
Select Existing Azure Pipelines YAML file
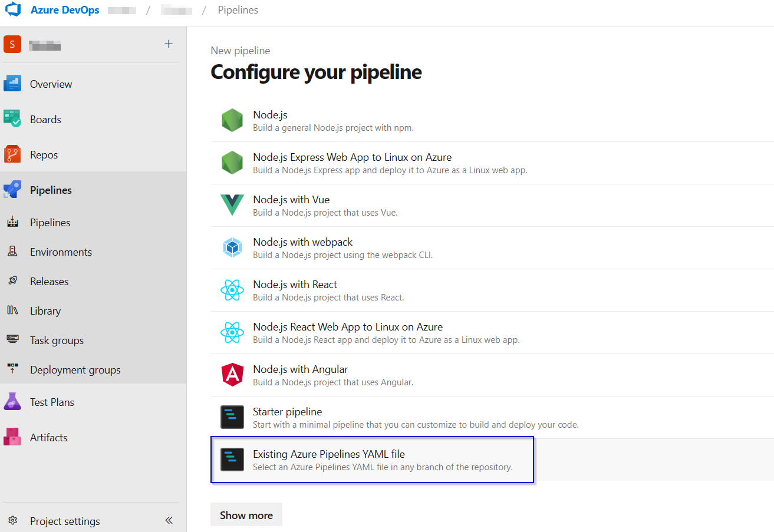pos(492,460)
